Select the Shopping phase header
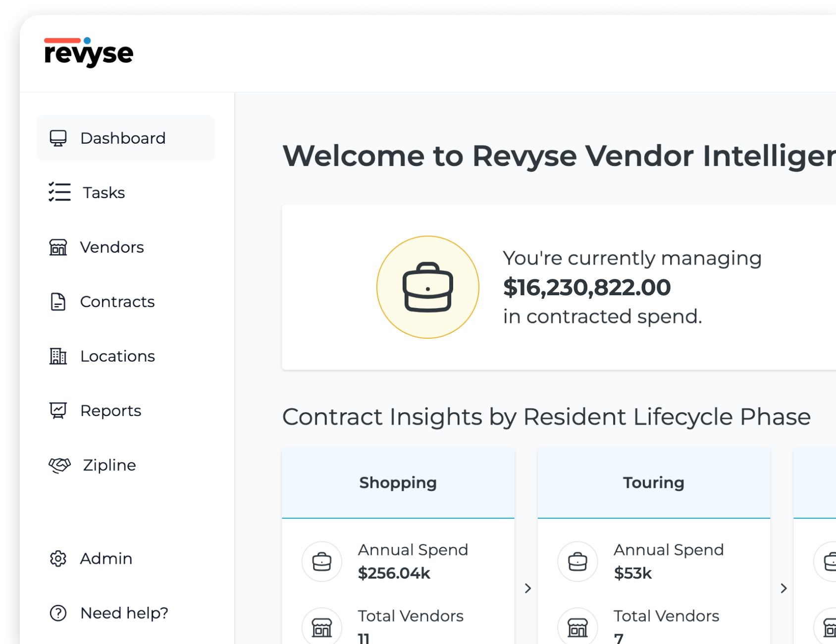 click(398, 483)
